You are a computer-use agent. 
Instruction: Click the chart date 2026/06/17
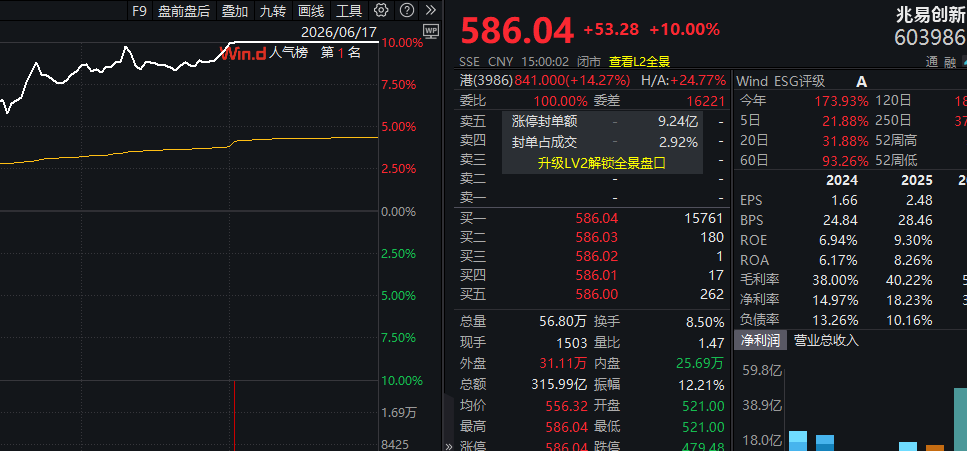click(339, 31)
